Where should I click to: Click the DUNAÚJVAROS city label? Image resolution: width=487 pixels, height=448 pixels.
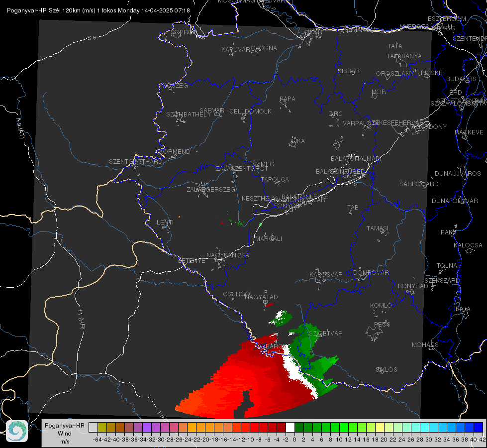tap(458, 174)
